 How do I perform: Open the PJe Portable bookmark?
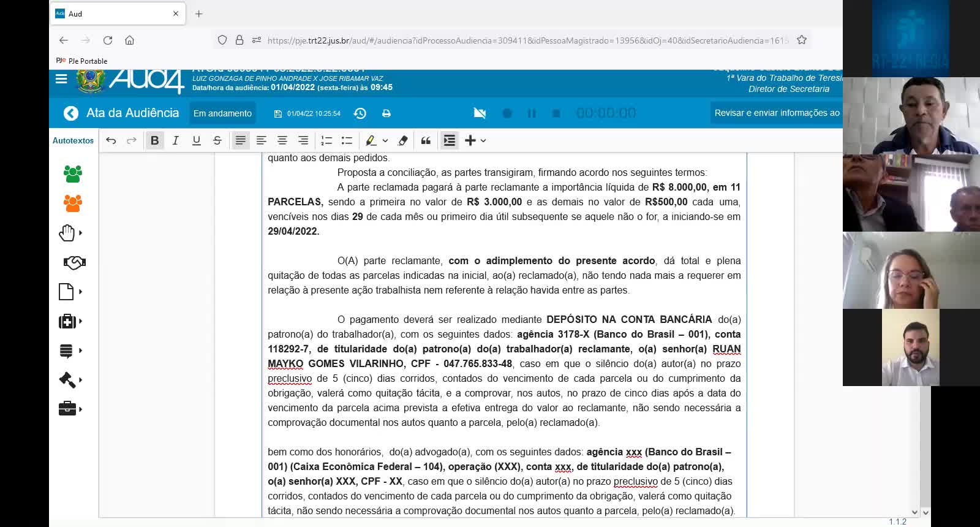point(81,61)
